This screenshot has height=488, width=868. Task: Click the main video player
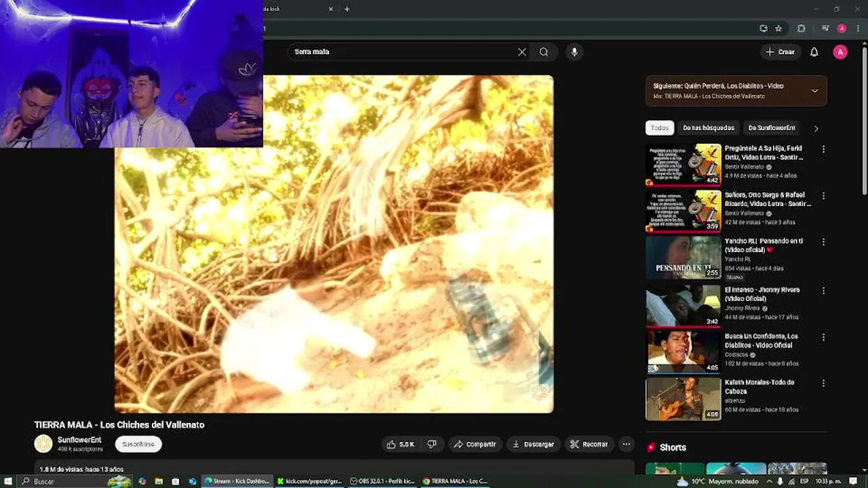(334, 244)
